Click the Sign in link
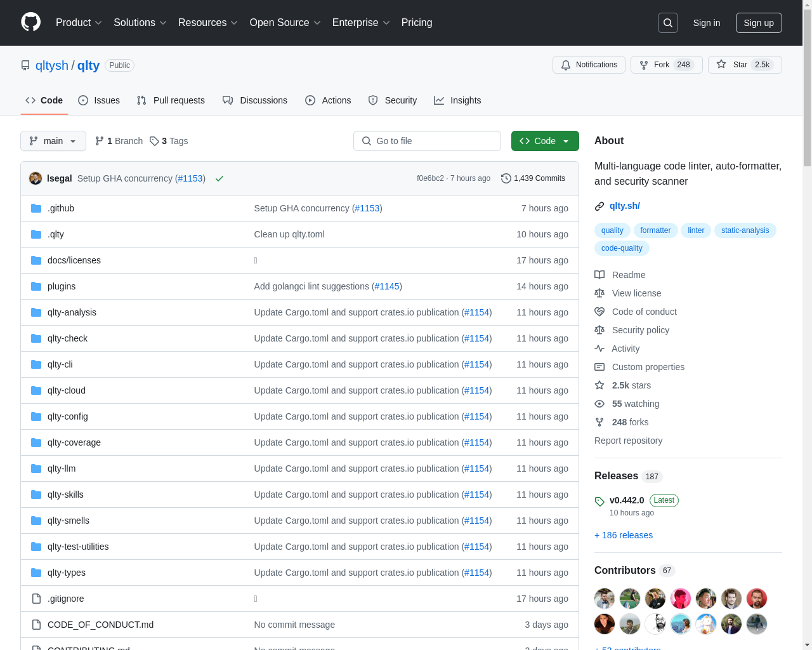This screenshot has width=812, height=650. pos(707,23)
